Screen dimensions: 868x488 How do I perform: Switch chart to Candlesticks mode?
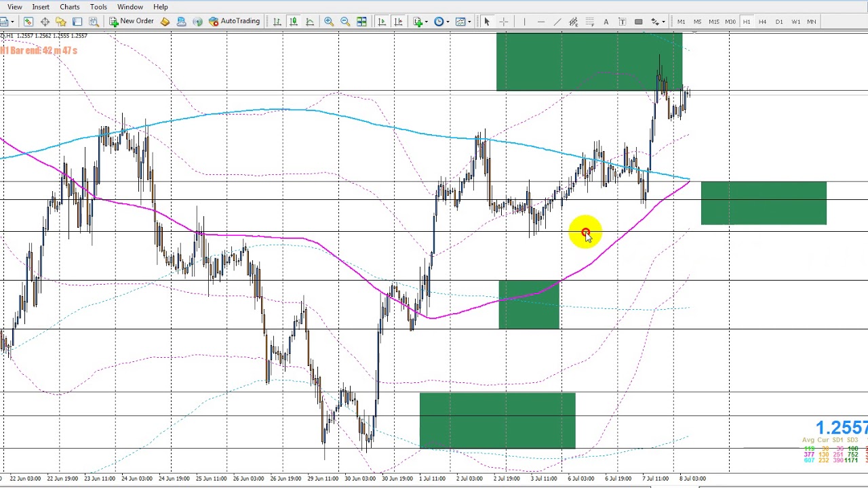294,22
